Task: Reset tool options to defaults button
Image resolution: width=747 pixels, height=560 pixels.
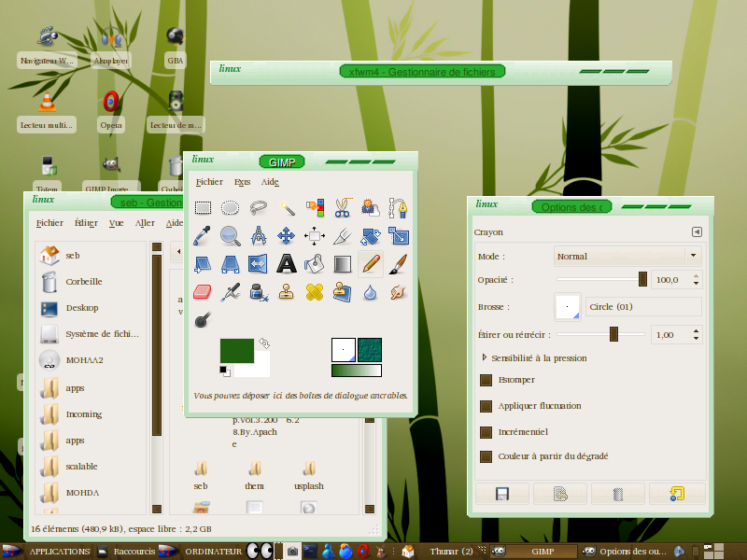Action: tap(676, 494)
